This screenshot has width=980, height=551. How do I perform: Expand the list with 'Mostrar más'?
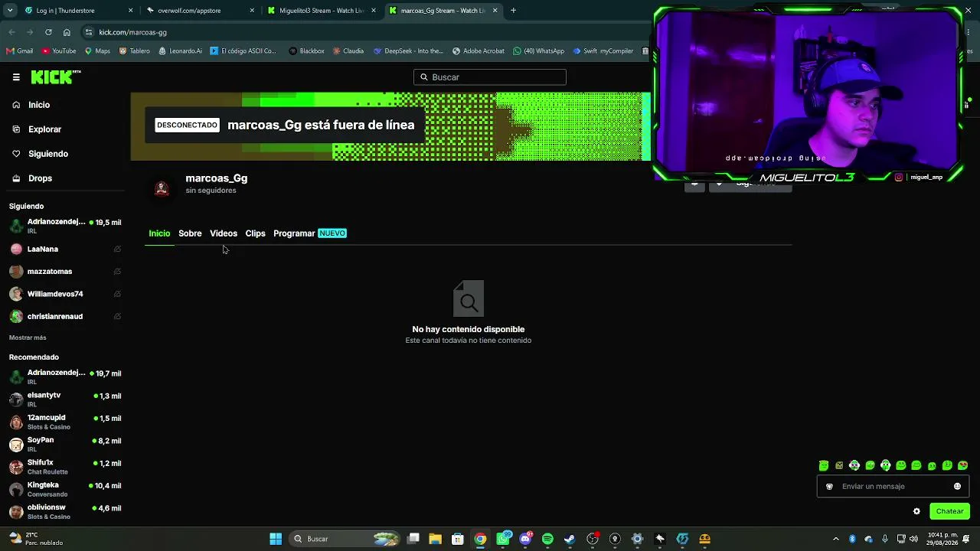point(28,337)
